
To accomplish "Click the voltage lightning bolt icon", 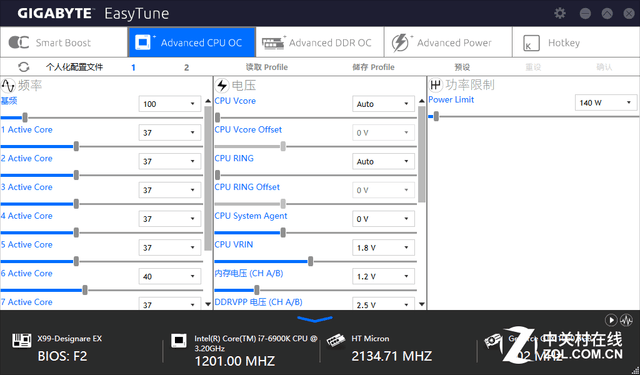I will pos(222,85).
